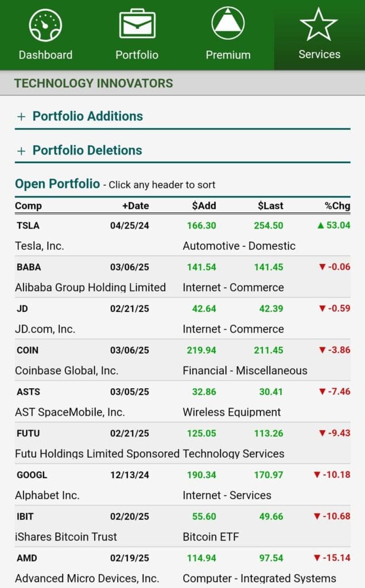Click the Services star icon
Viewport: 365px width, 588px height.
pyautogui.click(x=319, y=24)
